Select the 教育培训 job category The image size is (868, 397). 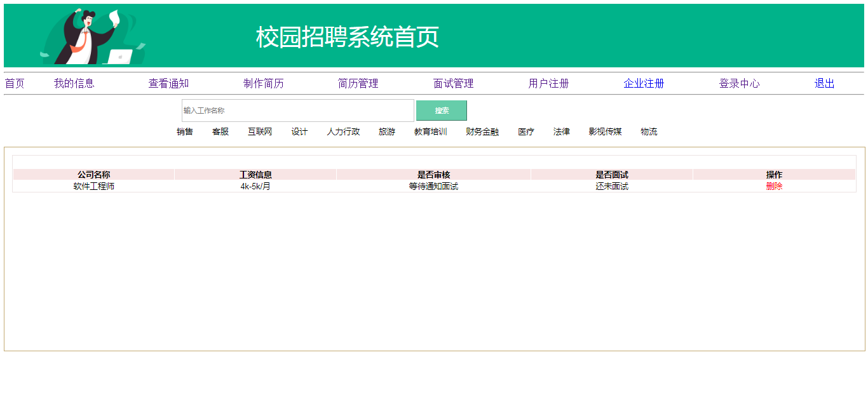tap(430, 132)
